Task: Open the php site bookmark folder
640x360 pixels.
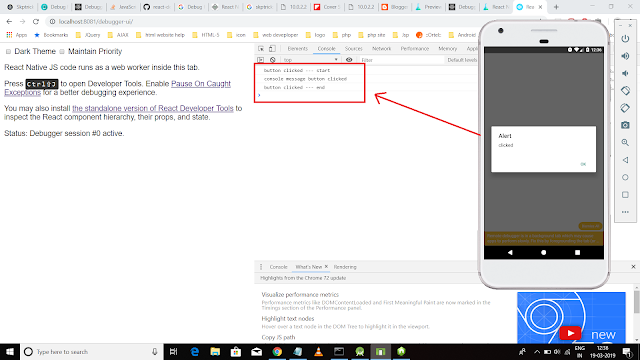Action: point(371,35)
